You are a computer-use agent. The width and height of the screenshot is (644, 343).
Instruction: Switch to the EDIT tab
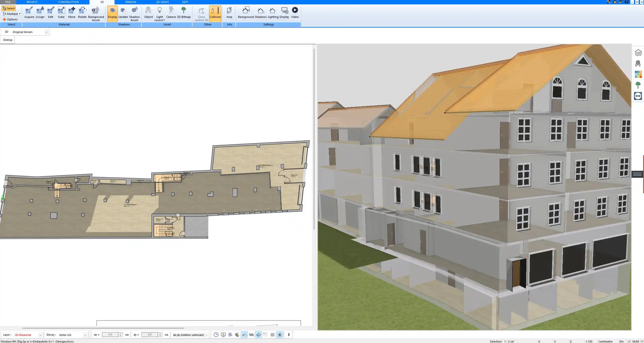185,2
